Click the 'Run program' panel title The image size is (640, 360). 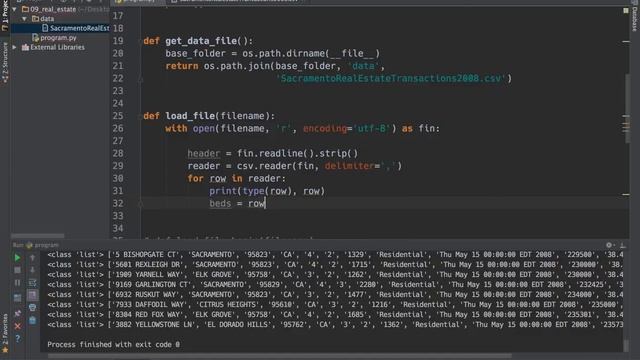[36, 245]
